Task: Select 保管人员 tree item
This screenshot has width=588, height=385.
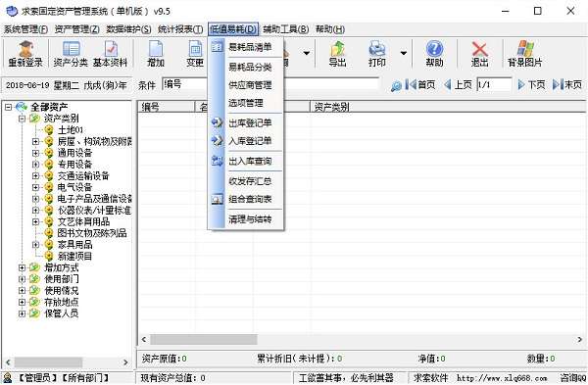Action: (x=61, y=313)
